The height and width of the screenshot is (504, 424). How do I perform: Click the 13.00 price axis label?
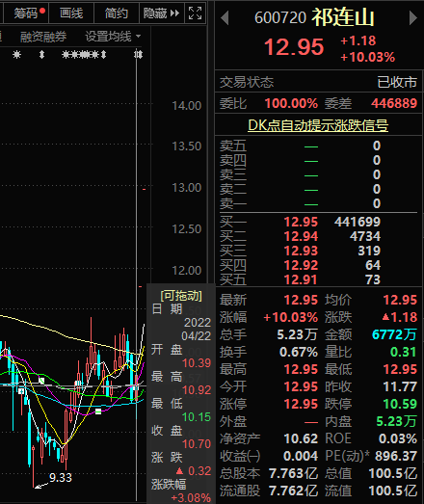(186, 188)
